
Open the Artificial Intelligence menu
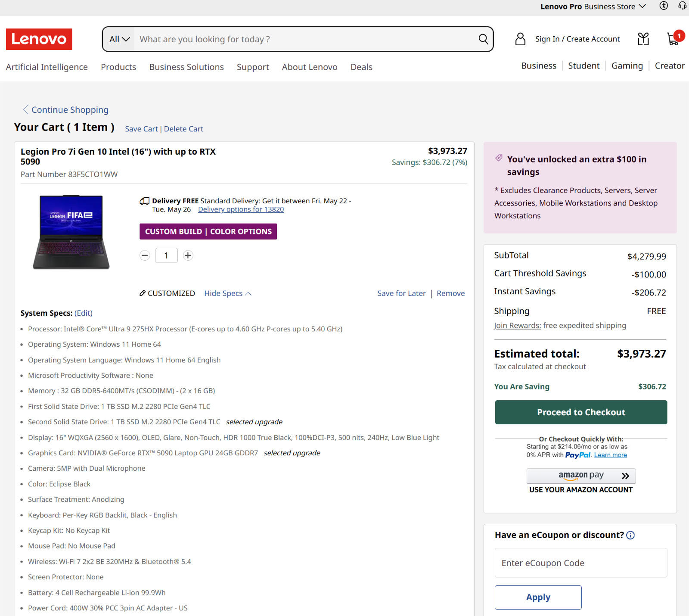pos(47,67)
